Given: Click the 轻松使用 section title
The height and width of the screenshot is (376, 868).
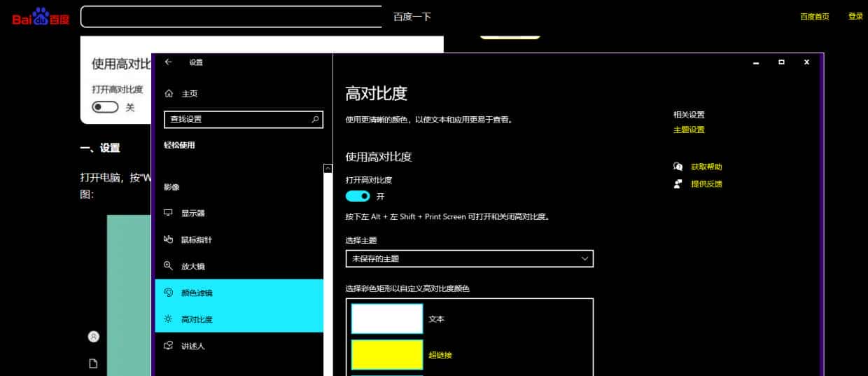Looking at the screenshot, I should tap(179, 145).
